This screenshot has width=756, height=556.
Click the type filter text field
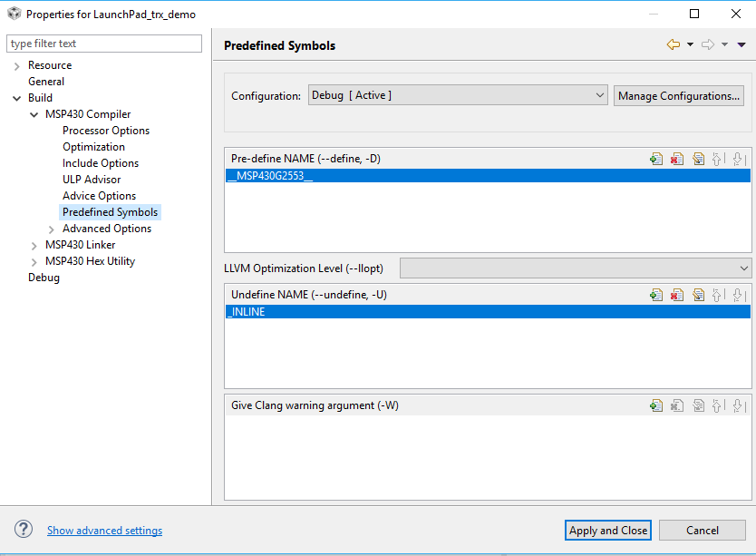(104, 44)
